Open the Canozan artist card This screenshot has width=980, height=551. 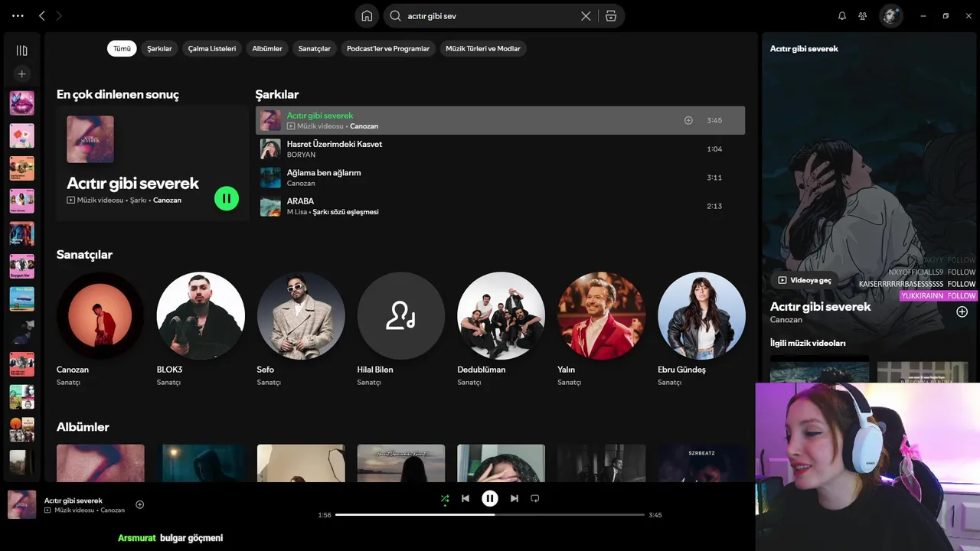tap(100, 329)
